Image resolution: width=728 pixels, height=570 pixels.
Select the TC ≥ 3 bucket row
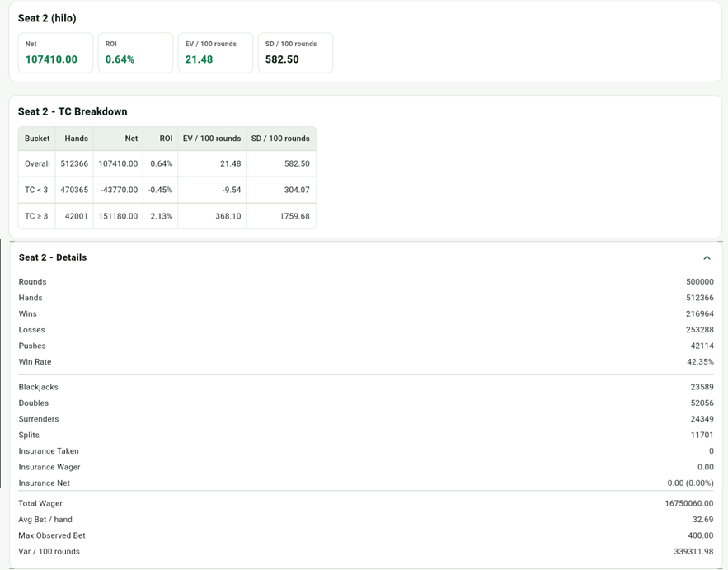[x=167, y=216]
